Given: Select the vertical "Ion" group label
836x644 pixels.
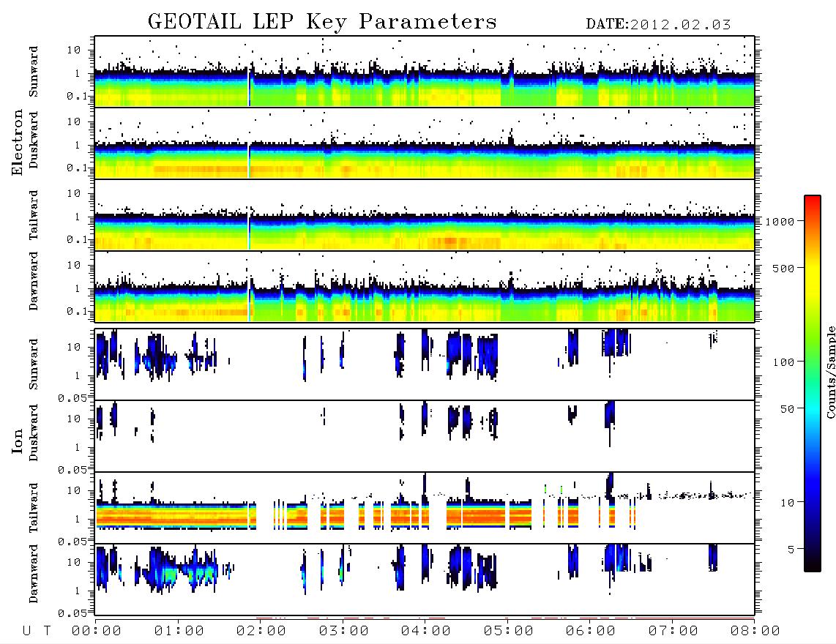Looking at the screenshot, I should pyautogui.click(x=17, y=441).
